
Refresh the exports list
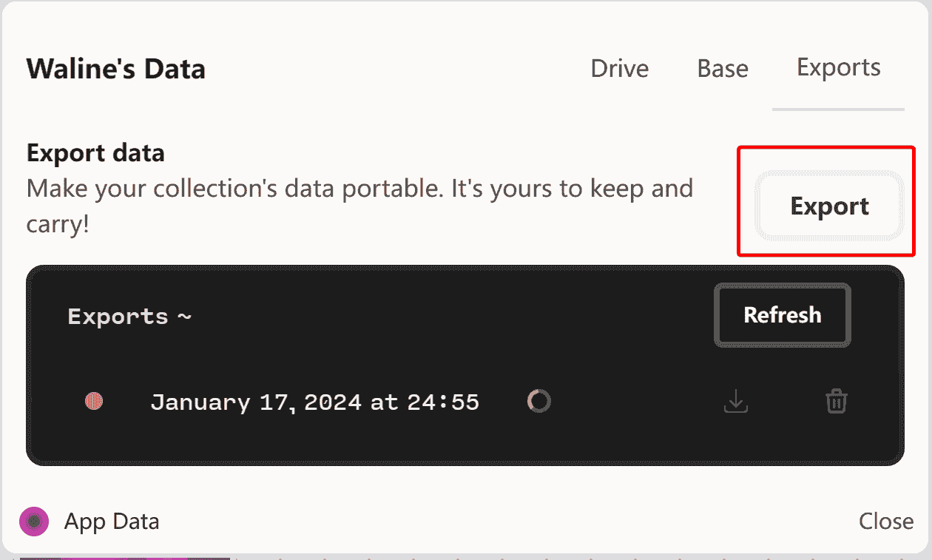(782, 315)
